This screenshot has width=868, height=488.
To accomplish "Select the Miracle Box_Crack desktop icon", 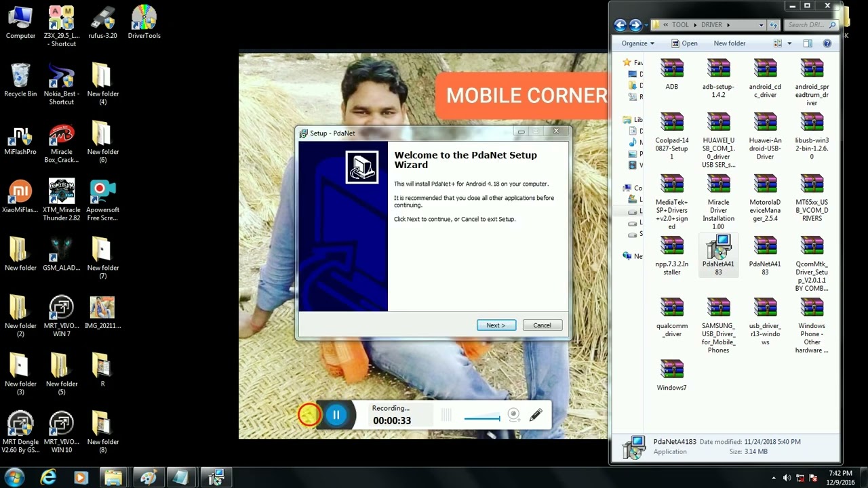I will (x=62, y=144).
